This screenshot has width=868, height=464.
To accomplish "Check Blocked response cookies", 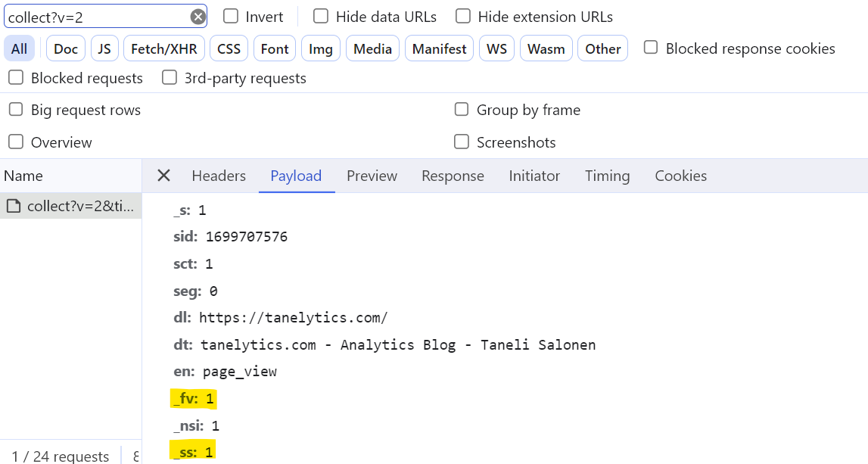I will [x=651, y=48].
